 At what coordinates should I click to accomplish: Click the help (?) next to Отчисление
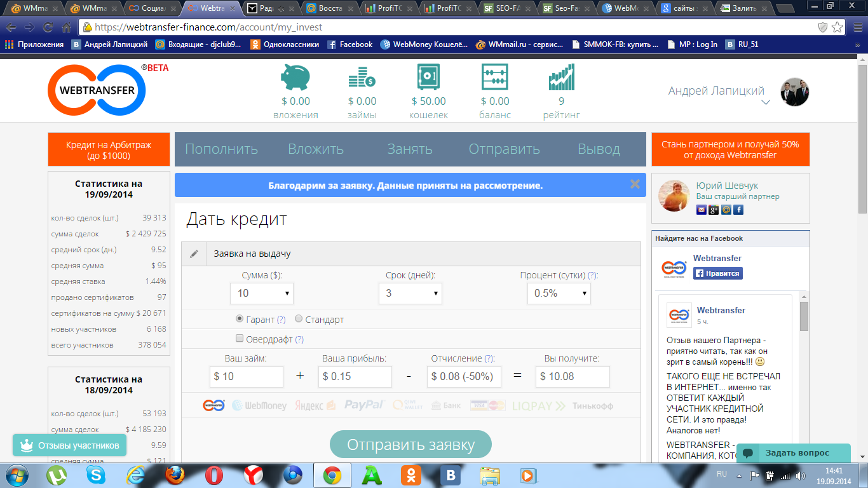pos(489,359)
